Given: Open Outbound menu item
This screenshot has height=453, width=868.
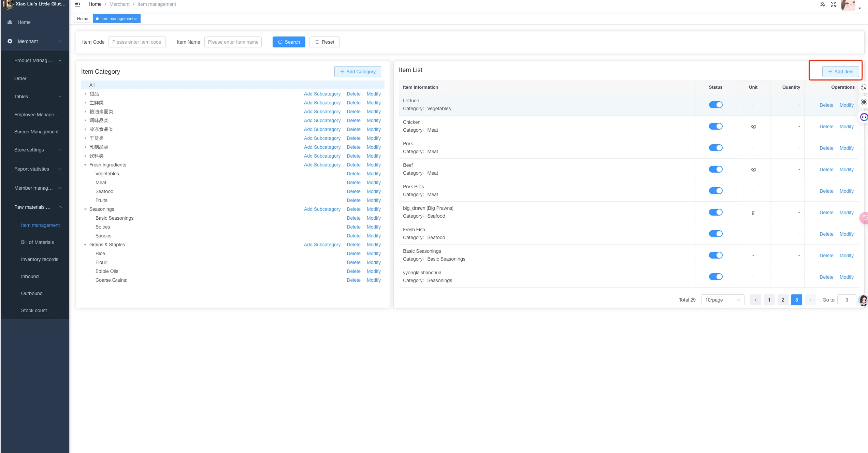Looking at the screenshot, I should click(x=32, y=293).
